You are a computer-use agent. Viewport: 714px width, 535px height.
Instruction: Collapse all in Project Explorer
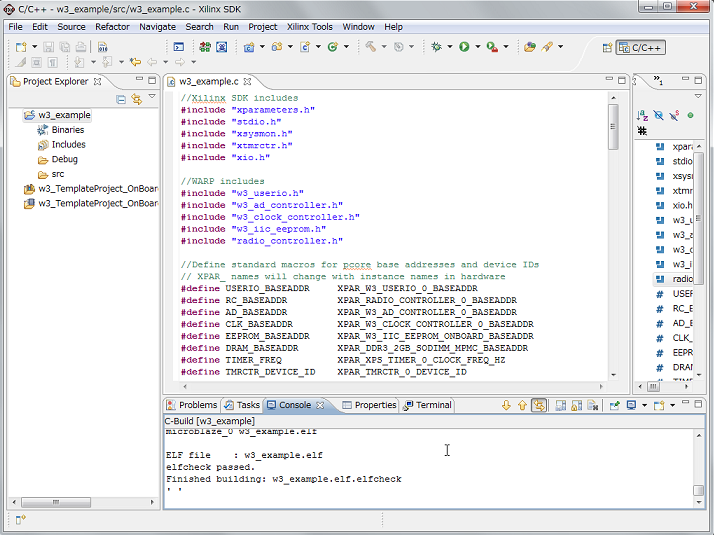[x=121, y=99]
